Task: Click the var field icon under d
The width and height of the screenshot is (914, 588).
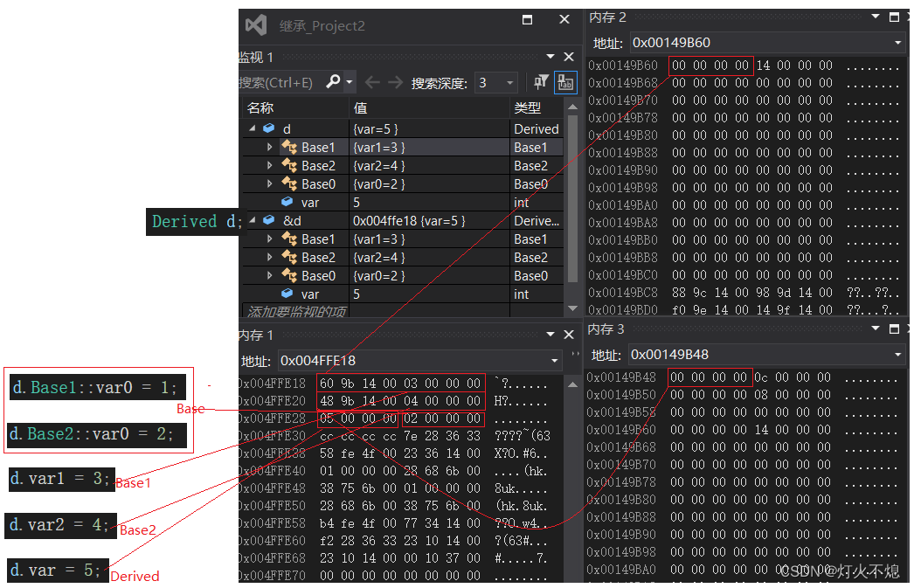Action: 287,202
